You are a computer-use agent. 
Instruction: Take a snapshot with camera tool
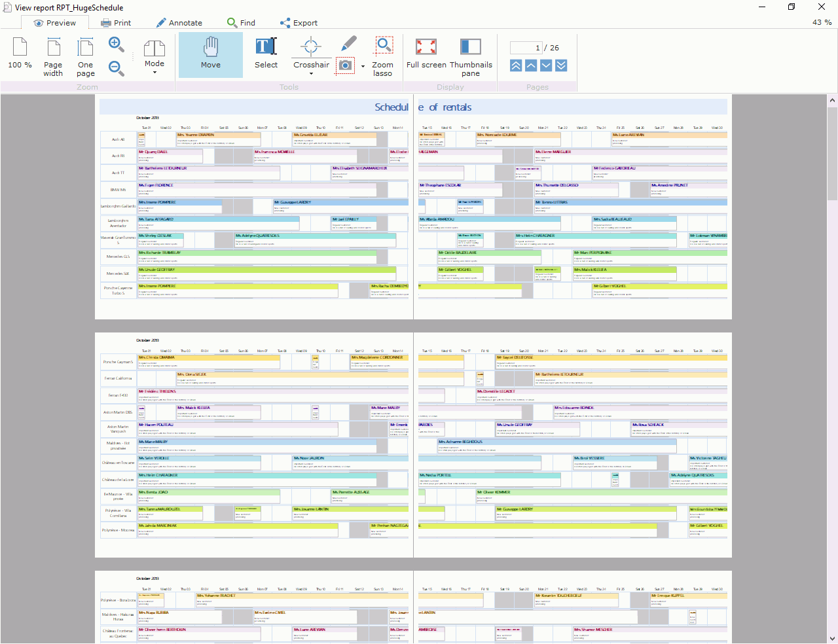click(x=345, y=65)
